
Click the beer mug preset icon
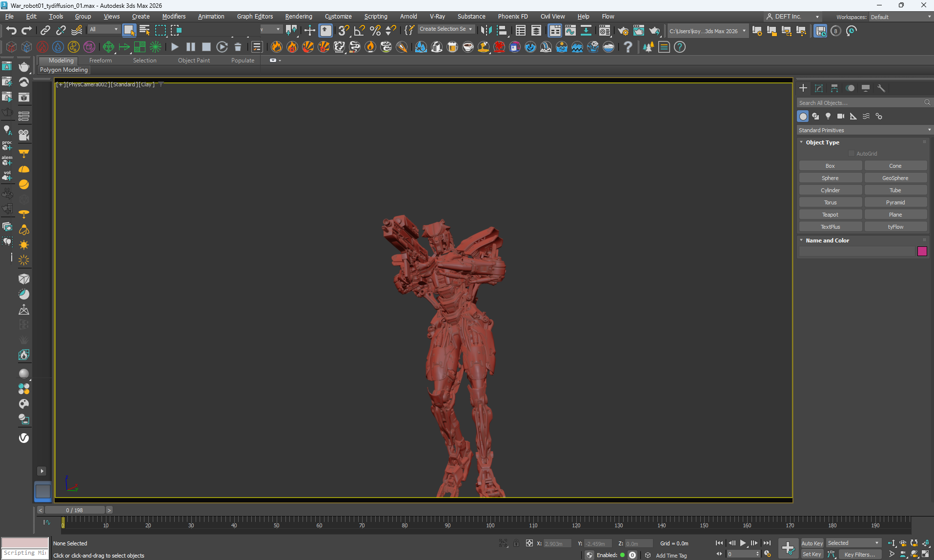pyautogui.click(x=452, y=47)
